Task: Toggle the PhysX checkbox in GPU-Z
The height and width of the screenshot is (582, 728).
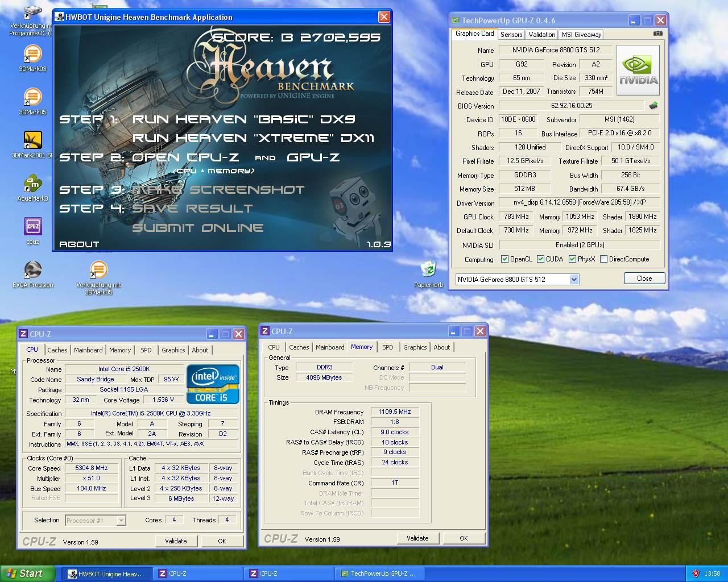Action: tap(572, 259)
